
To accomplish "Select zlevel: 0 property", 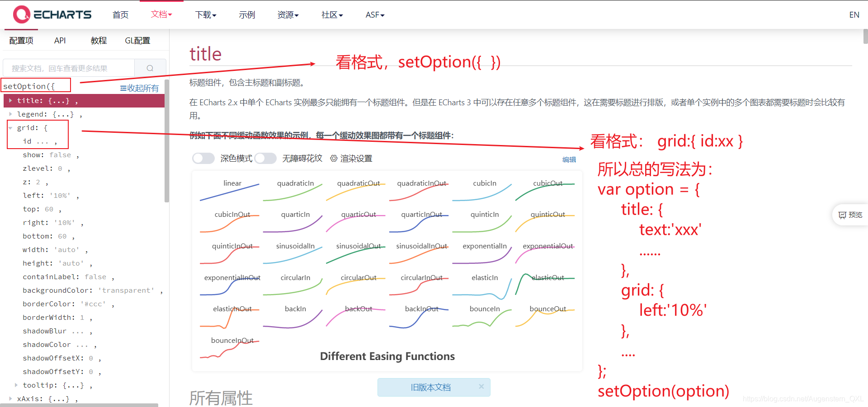I will pyautogui.click(x=46, y=168).
